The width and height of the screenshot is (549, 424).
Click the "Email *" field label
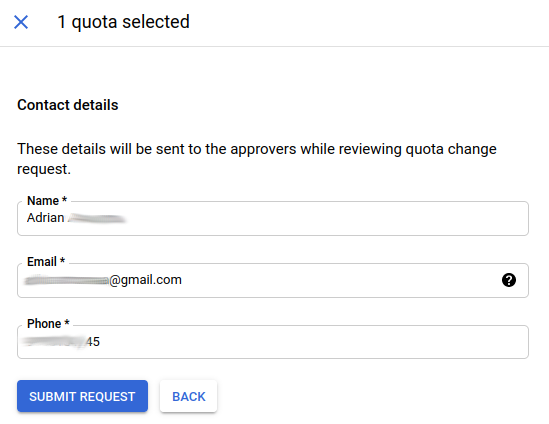coord(46,262)
